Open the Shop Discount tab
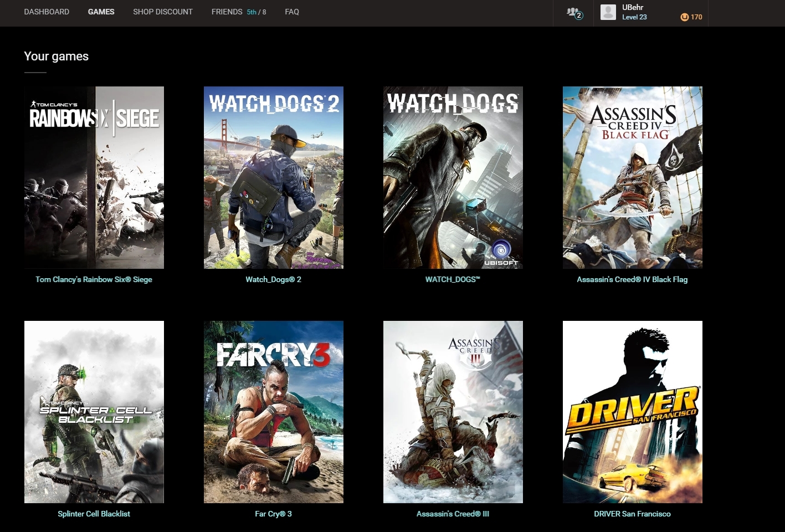Viewport: 785px width, 532px height. pos(163,12)
